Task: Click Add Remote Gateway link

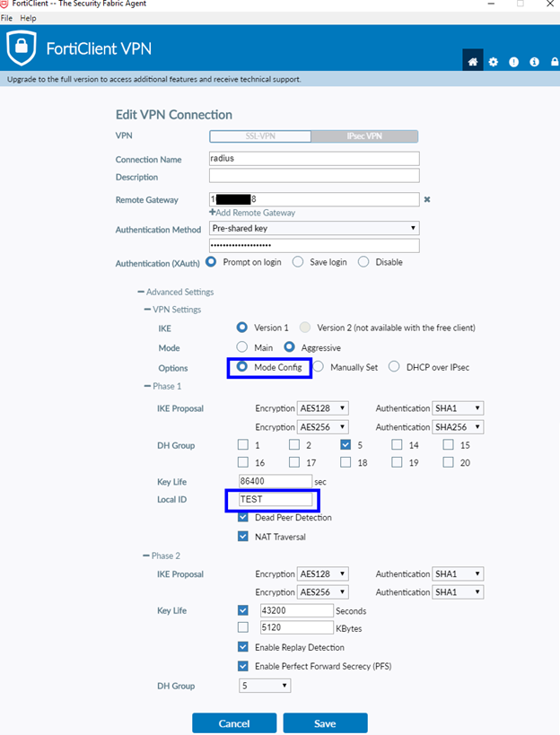Action: point(252,213)
